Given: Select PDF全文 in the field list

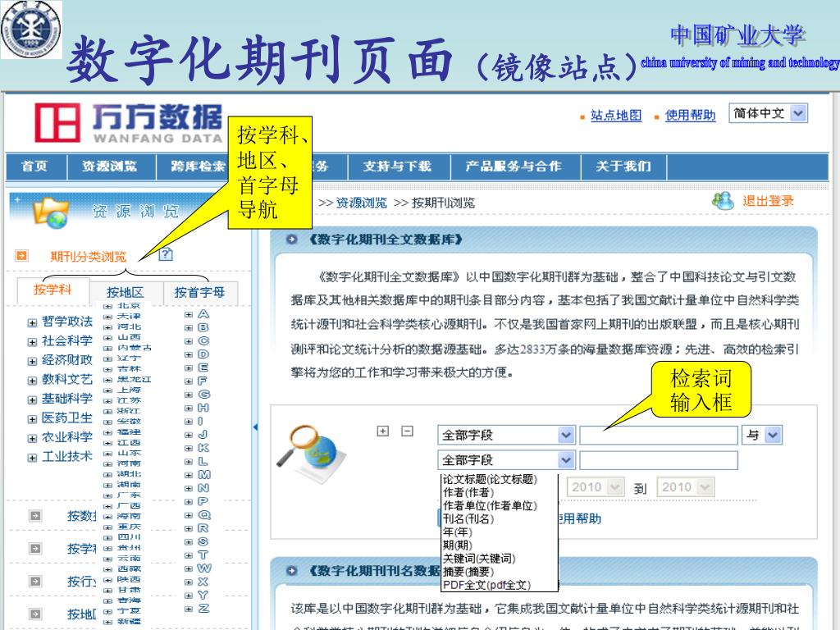Looking at the screenshot, I should [487, 585].
